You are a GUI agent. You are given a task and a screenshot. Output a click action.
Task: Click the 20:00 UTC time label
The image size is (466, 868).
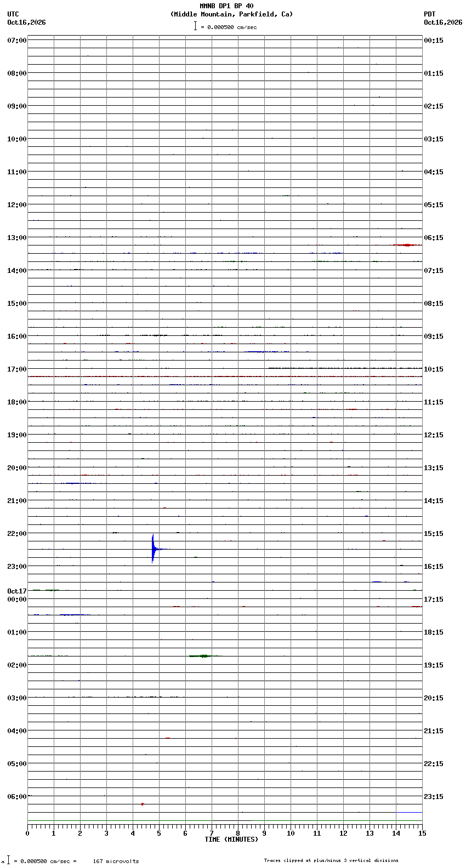17,468
